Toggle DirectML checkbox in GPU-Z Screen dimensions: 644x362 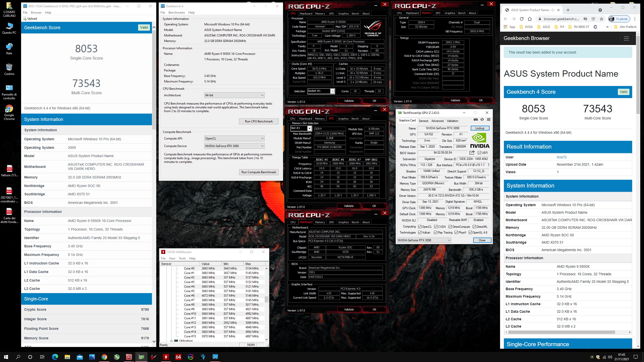tap(474, 227)
